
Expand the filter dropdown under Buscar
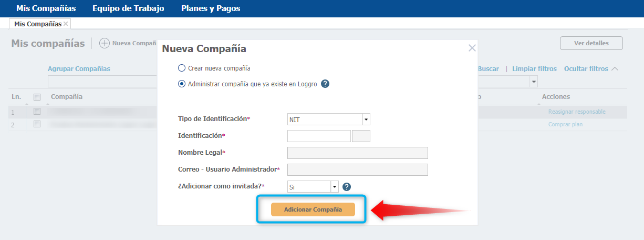(534, 82)
